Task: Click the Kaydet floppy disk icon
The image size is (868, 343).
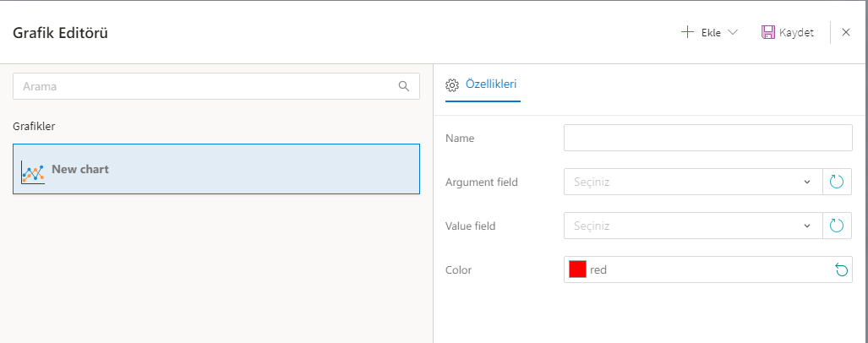Action: (x=768, y=32)
